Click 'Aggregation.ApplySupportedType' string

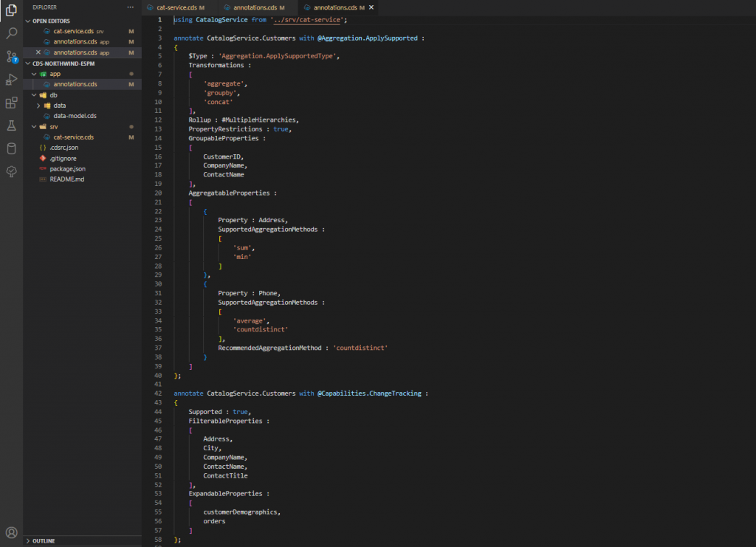(x=278, y=56)
